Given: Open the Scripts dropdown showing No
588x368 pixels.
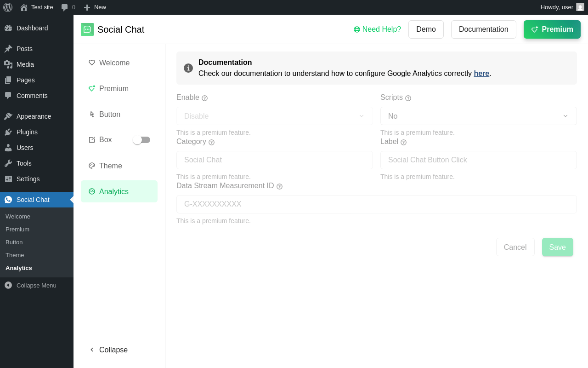Looking at the screenshot, I should point(478,116).
